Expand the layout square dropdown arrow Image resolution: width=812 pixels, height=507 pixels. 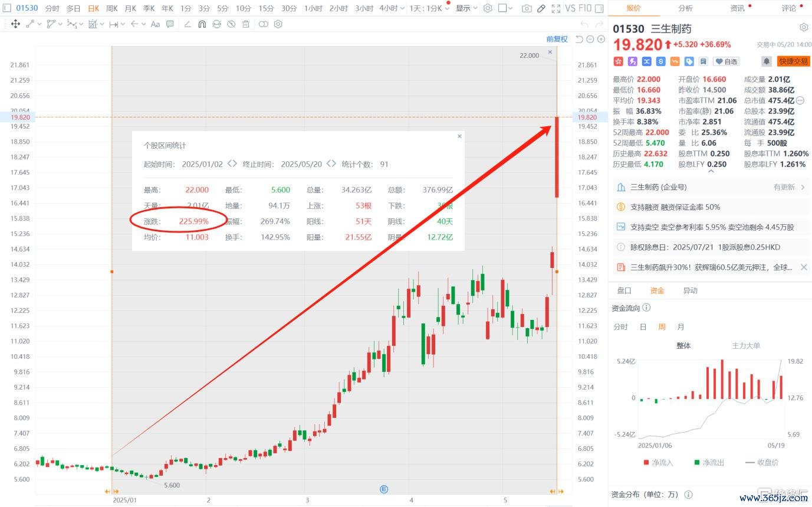click(x=511, y=8)
